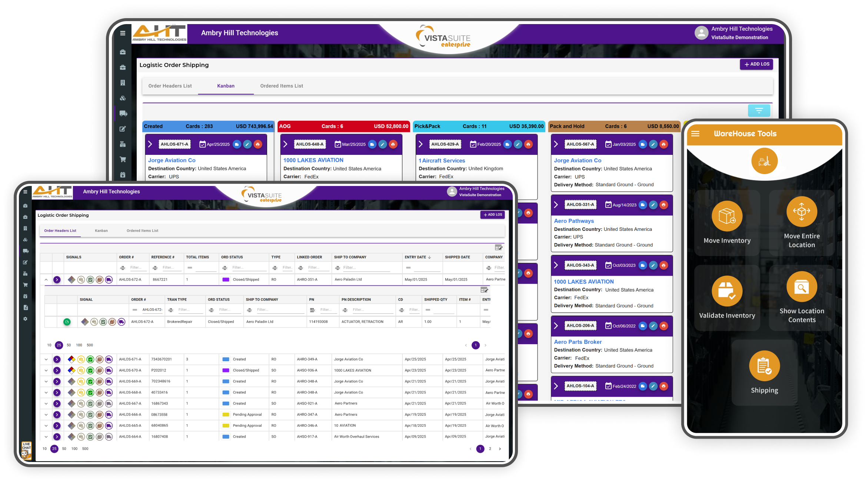
Task: Print the AHLOS-648-A order card
Action: [x=393, y=144]
